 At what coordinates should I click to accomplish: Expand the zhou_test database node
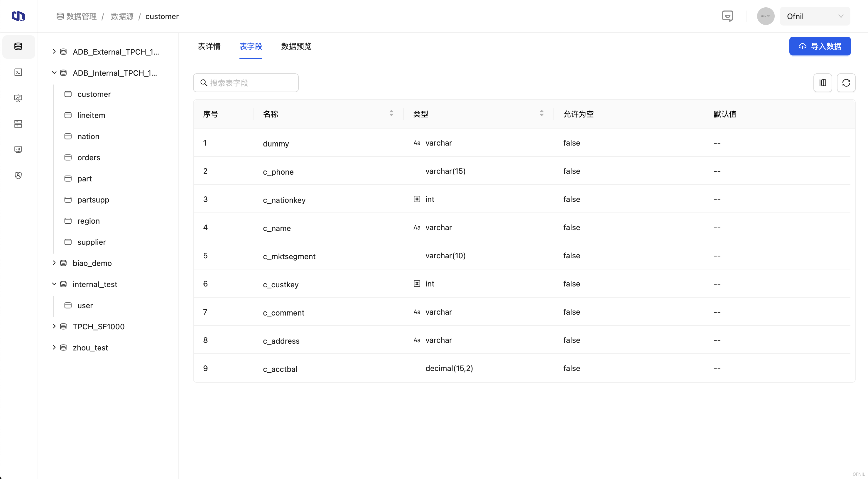(54, 347)
